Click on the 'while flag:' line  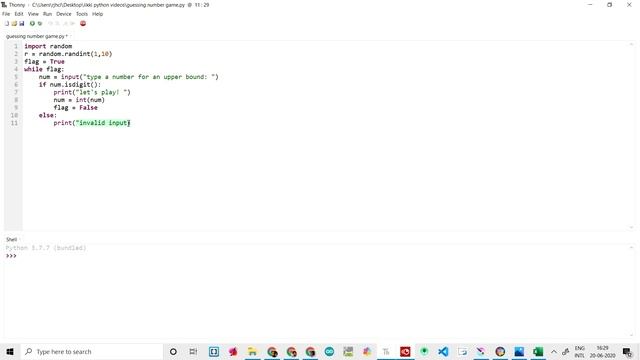click(44, 69)
